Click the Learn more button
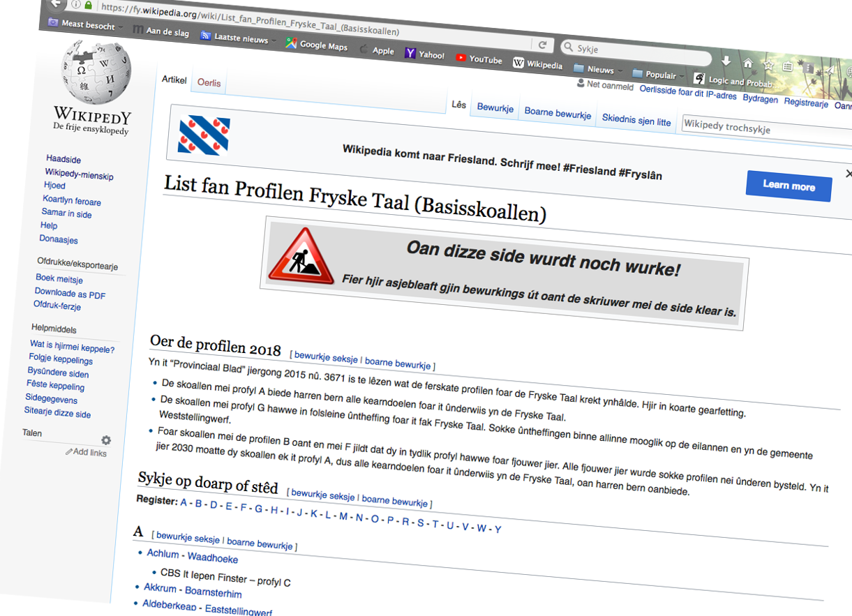 coord(789,185)
